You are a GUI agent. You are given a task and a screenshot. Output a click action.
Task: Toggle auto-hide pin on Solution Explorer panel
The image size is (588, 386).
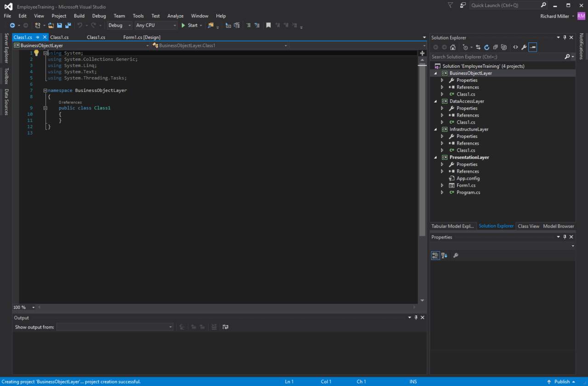(x=565, y=38)
